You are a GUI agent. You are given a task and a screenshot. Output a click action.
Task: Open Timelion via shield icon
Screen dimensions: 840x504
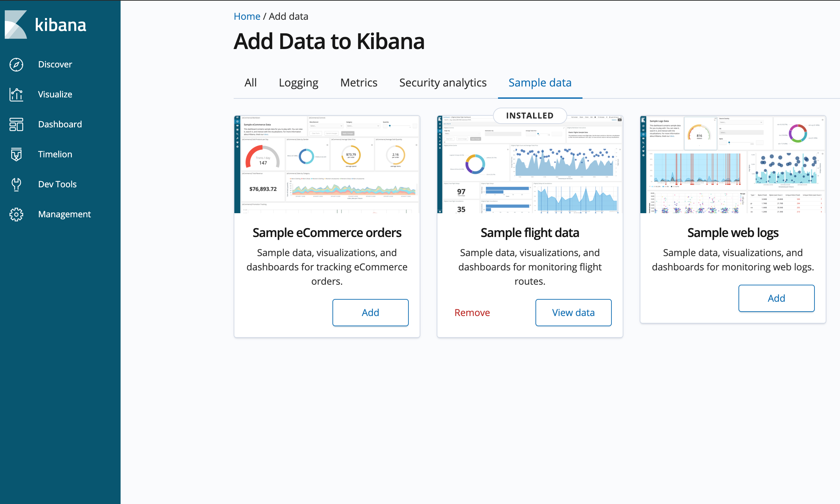click(x=16, y=154)
